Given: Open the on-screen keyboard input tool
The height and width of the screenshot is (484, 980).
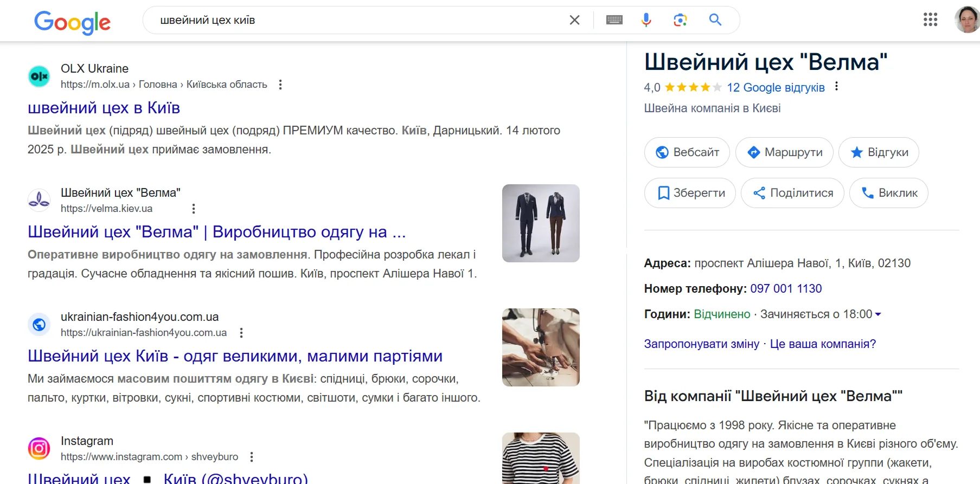Looking at the screenshot, I should click(x=614, y=20).
